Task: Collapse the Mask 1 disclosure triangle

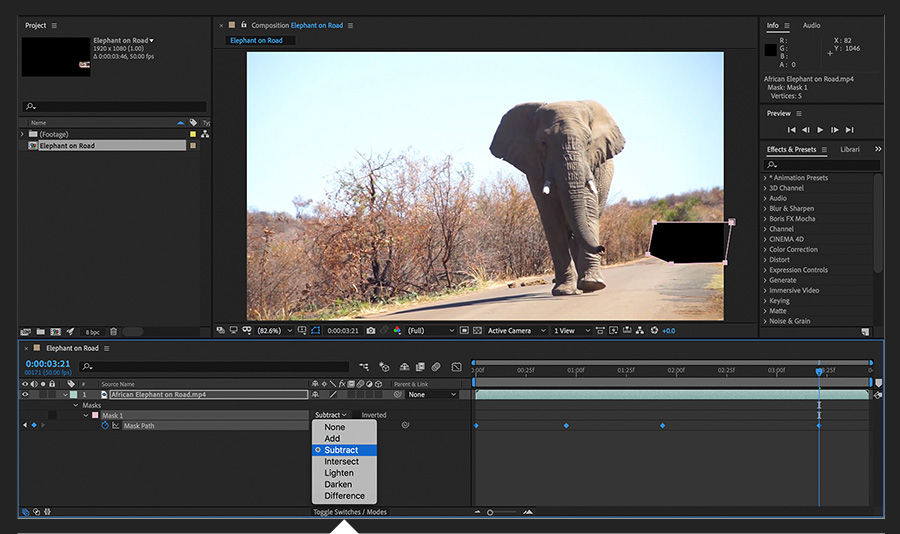Action: tap(86, 415)
